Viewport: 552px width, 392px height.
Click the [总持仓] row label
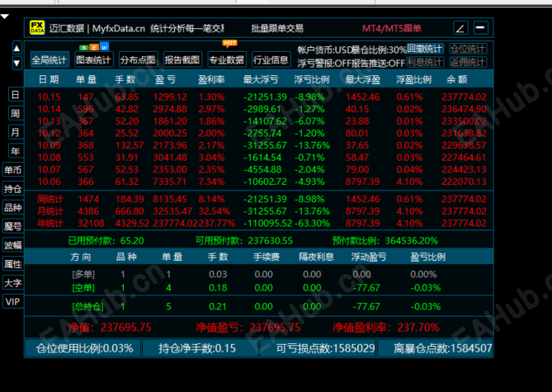(87, 307)
